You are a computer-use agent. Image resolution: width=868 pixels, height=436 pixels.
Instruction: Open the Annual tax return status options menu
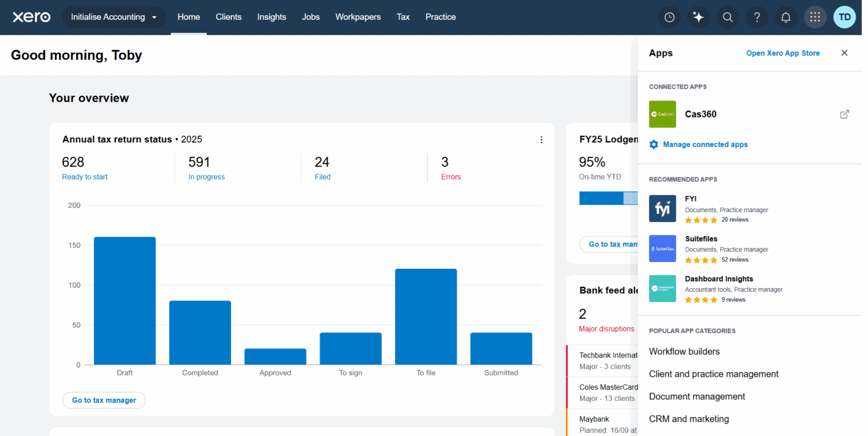point(541,139)
